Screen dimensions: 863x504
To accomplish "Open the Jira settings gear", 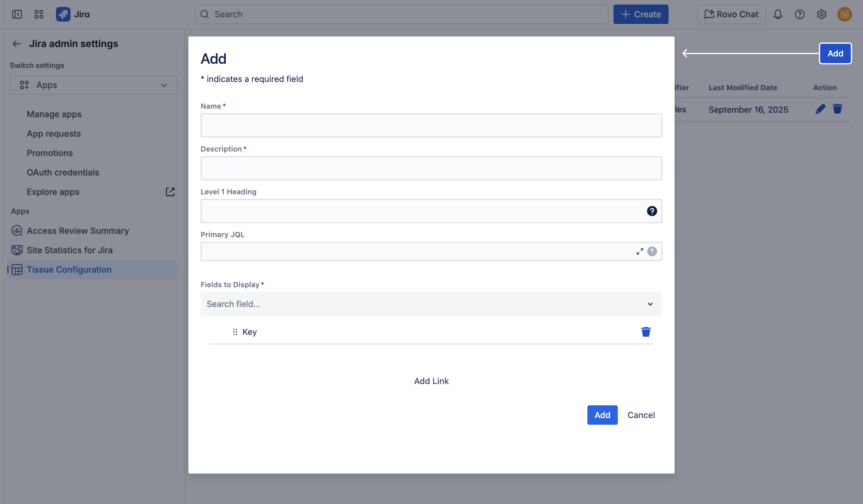I will click(821, 14).
